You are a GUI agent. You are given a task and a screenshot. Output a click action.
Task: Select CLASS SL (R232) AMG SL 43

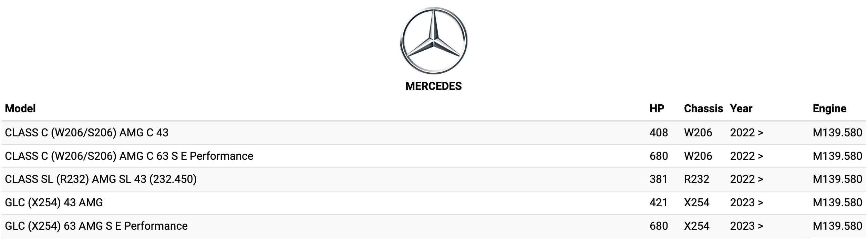[101, 179]
